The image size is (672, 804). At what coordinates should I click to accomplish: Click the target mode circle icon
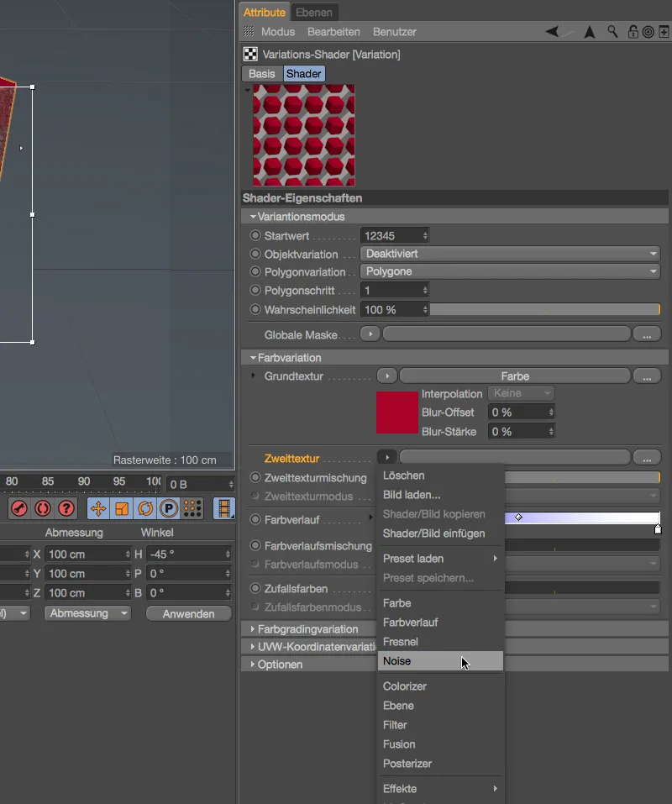[x=648, y=32]
